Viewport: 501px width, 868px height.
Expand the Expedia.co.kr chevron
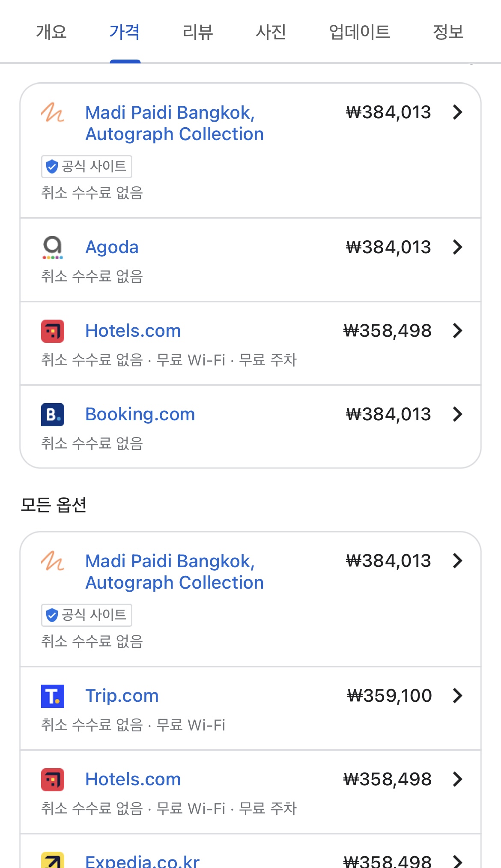pos(458,861)
